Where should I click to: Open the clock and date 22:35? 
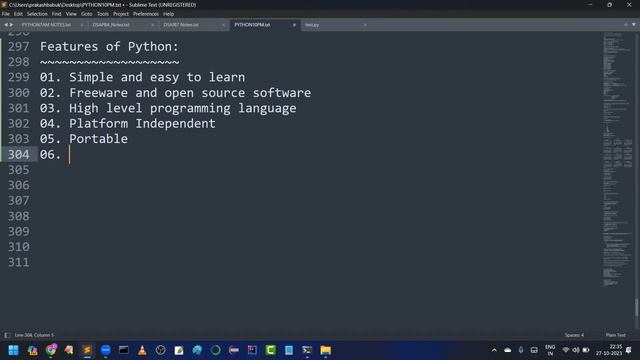point(609,350)
